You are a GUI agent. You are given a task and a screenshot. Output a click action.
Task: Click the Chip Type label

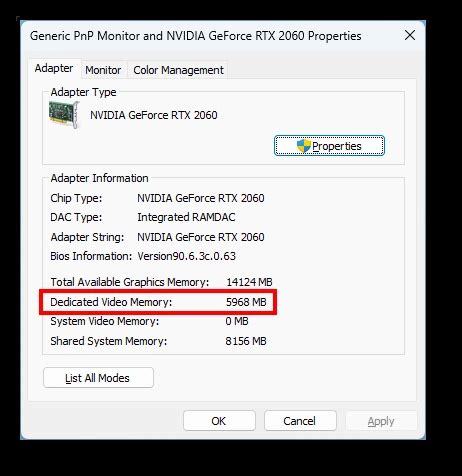[x=76, y=198]
